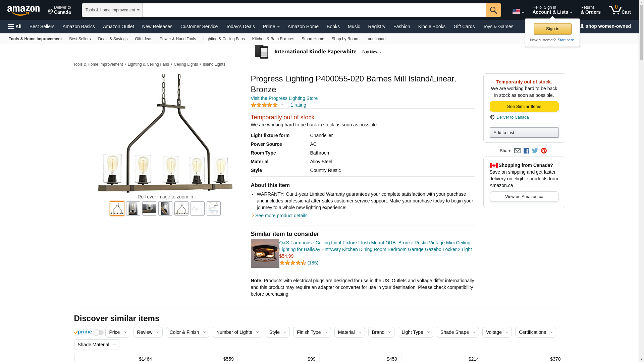Viewport: 644px width, 362px height.
Task: Open the Color & Finish filter
Action: click(x=187, y=332)
